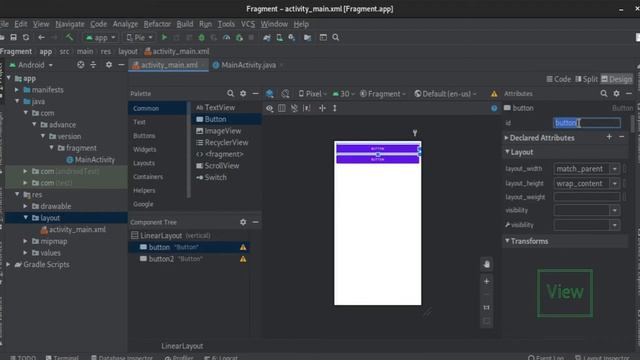640x360 pixels.
Task: Open the Tools menu
Action: coord(226,24)
